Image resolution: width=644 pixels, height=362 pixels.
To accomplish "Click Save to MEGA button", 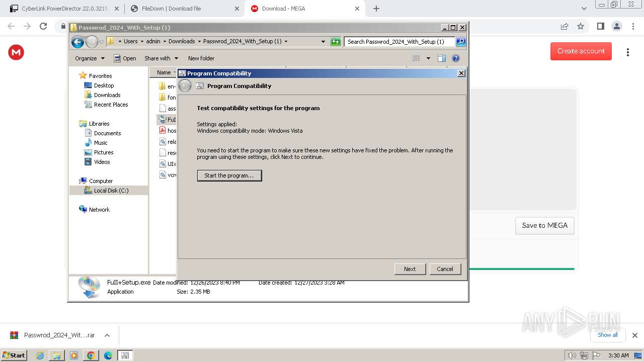I will point(544,226).
